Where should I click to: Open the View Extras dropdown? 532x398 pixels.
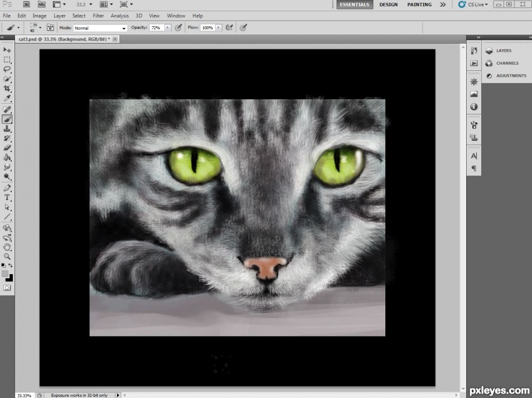59,4
